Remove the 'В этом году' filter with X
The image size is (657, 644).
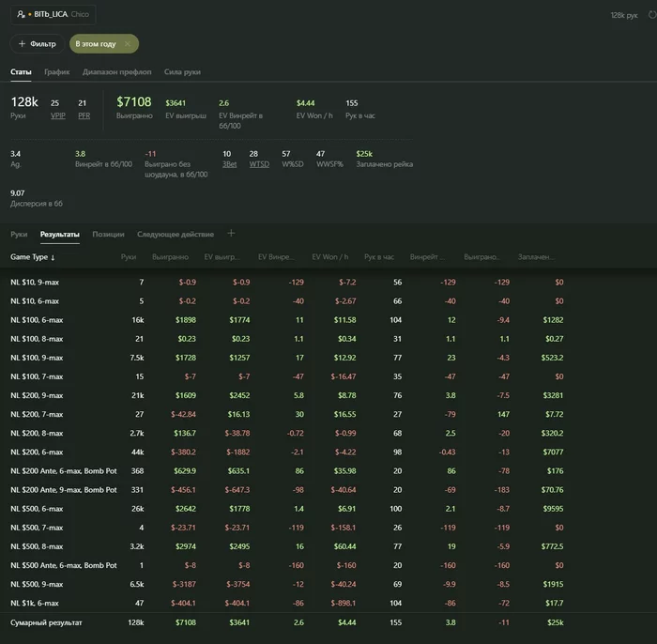(127, 44)
